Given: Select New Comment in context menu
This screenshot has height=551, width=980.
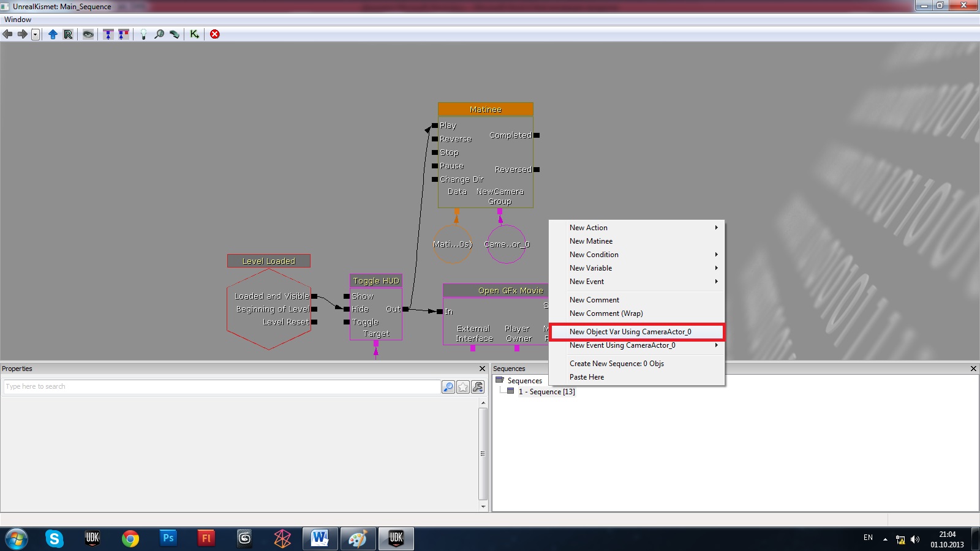Looking at the screenshot, I should pos(637,300).
